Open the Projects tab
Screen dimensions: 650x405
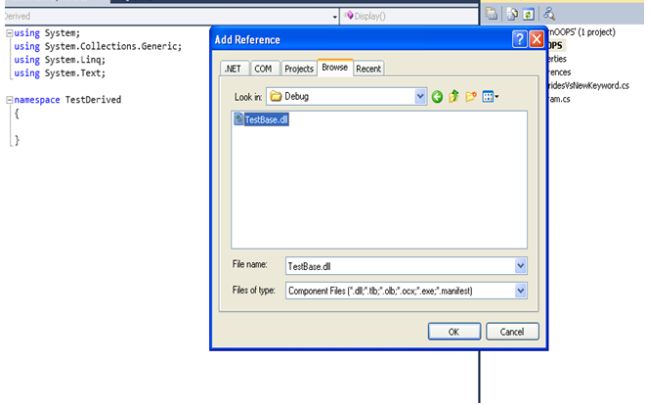tap(298, 69)
